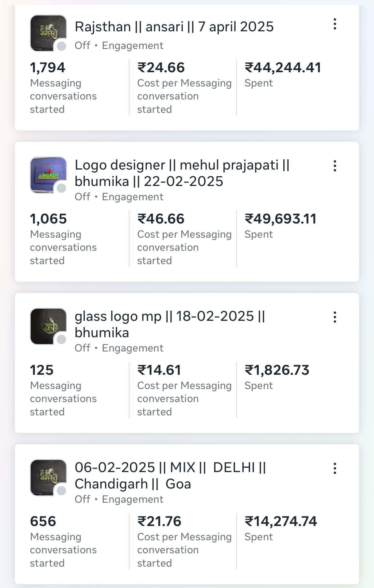
Task: Open the Rajsthan || ansari || 7 april 2025 title
Action: pos(174,27)
